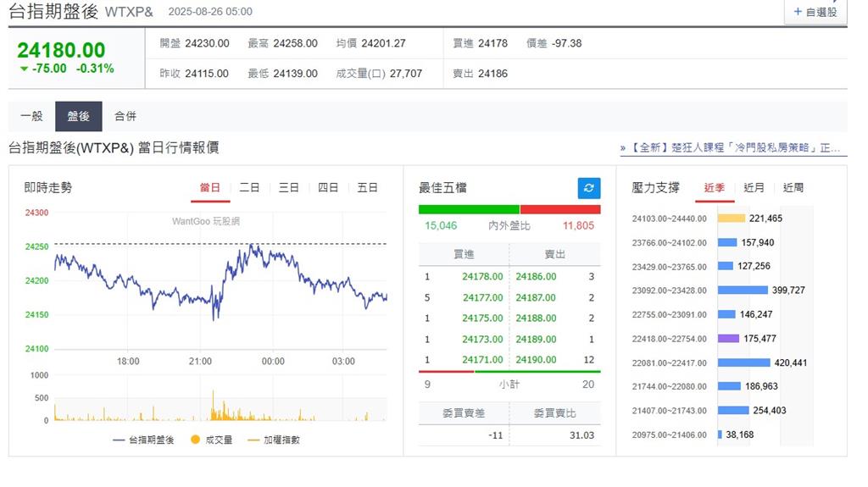Screen dimensions: 868x487
Task: Click the purple 22418.00~22754.00 volume bar
Action: coord(728,338)
